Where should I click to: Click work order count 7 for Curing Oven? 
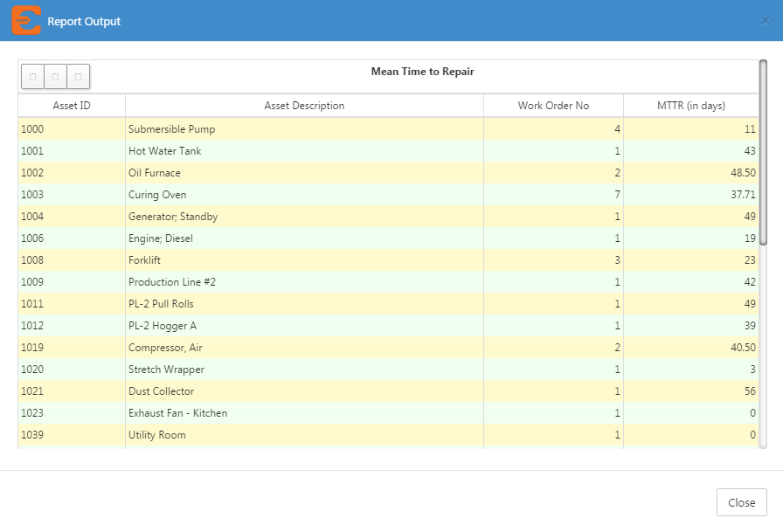point(617,195)
